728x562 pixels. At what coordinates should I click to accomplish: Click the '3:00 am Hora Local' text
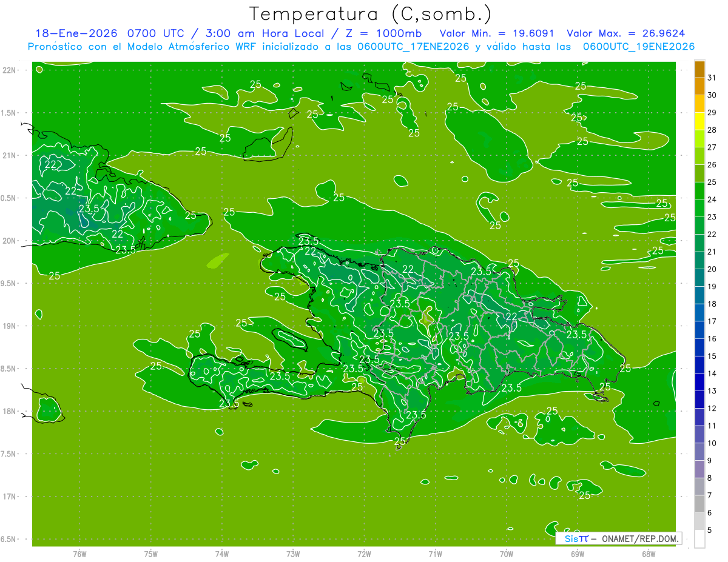pyautogui.click(x=267, y=33)
